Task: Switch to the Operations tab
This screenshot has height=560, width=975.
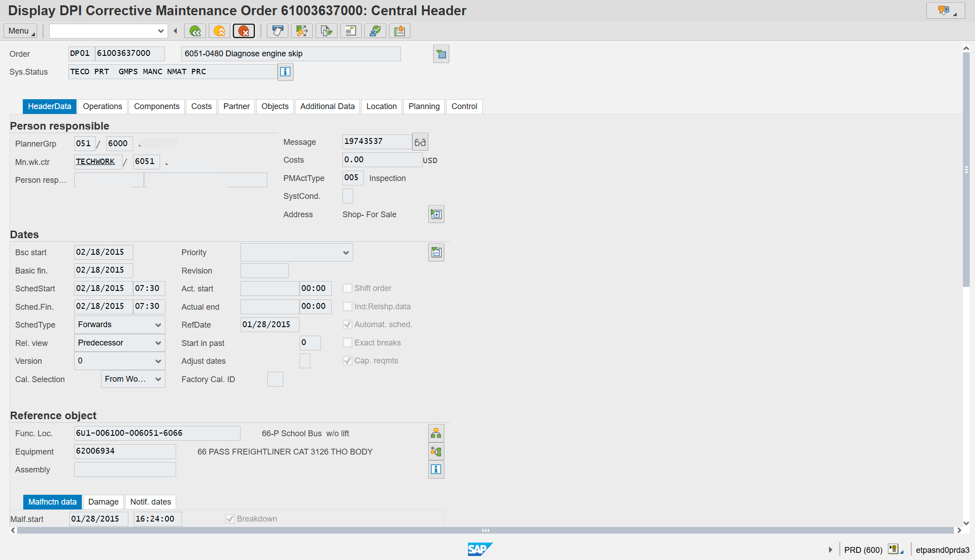Action: point(102,106)
